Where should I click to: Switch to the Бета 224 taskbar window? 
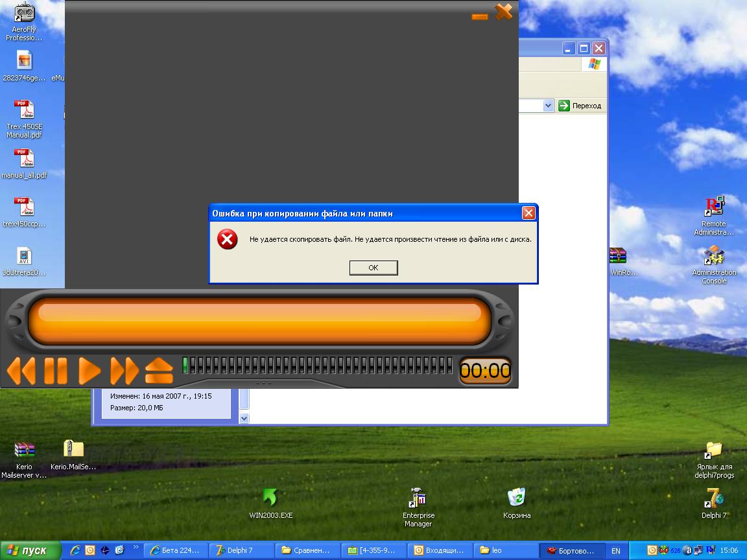175,550
